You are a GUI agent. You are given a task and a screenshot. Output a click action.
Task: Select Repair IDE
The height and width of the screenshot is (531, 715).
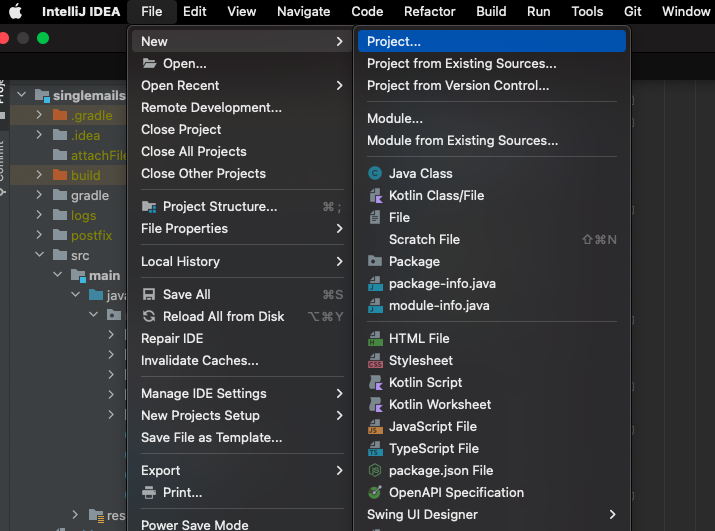[x=242, y=338]
